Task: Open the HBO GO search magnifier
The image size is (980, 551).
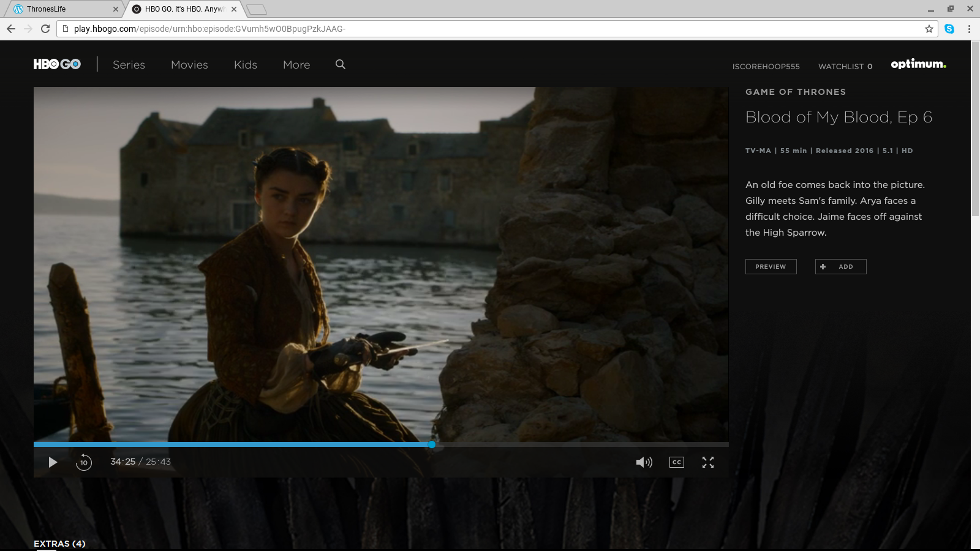Action: [x=341, y=64]
